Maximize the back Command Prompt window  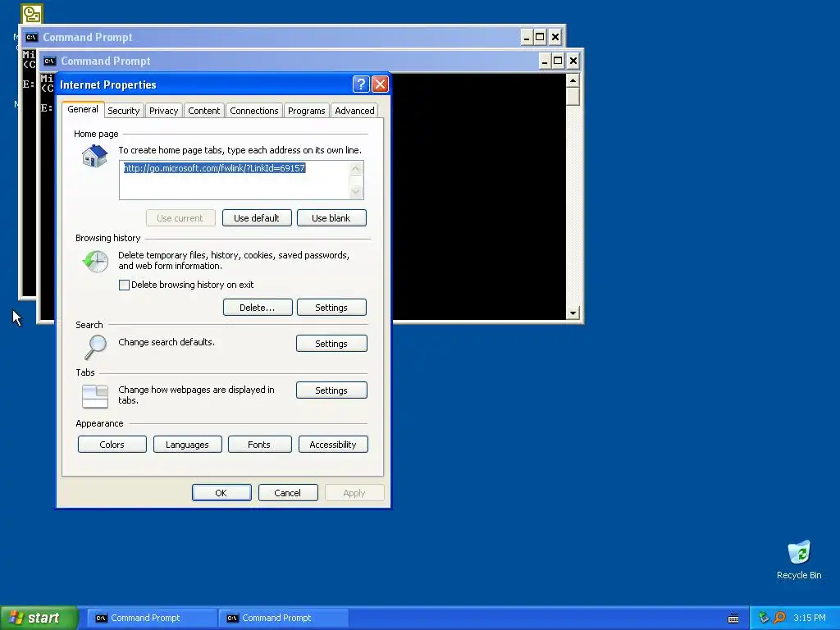coord(540,37)
